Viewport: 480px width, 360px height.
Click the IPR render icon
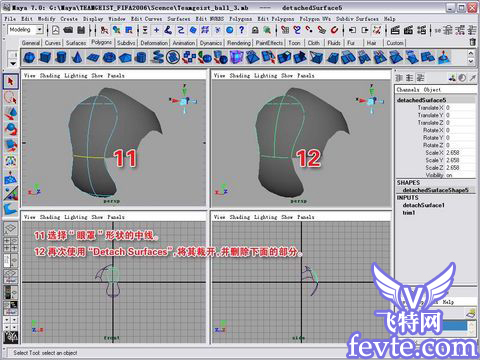pos(408,30)
